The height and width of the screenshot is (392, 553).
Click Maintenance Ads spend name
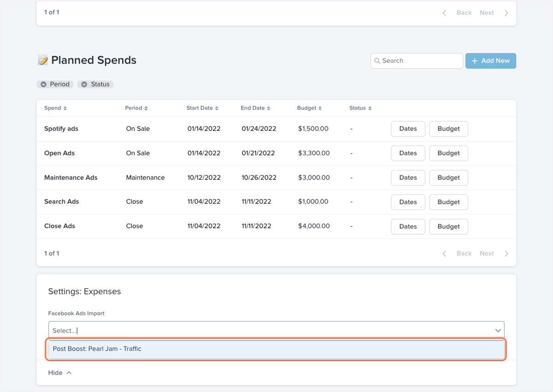[71, 178]
